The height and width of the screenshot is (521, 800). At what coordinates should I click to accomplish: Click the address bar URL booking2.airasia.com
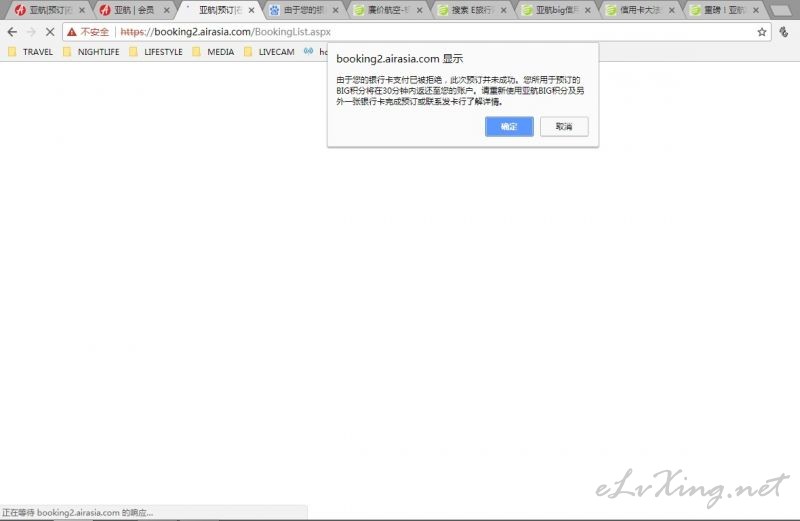[226, 32]
